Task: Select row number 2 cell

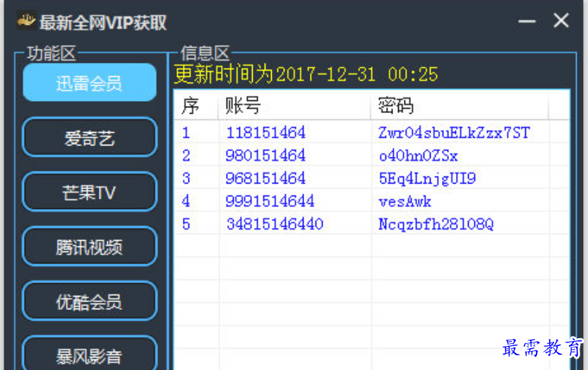Action: pyautogui.click(x=186, y=155)
